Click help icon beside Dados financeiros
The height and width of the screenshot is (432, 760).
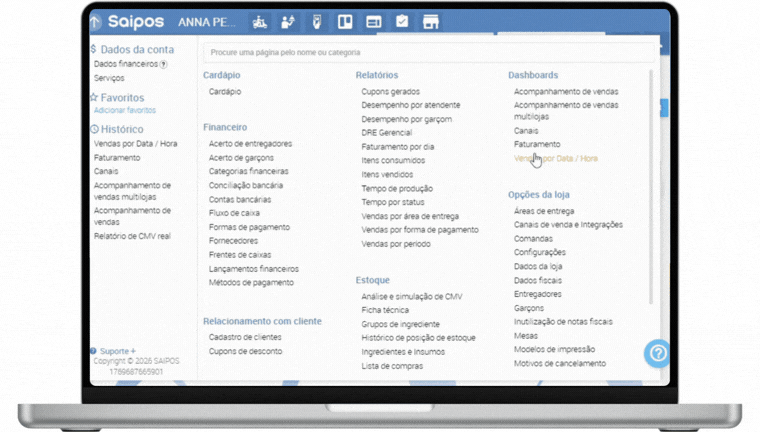pyautogui.click(x=164, y=64)
